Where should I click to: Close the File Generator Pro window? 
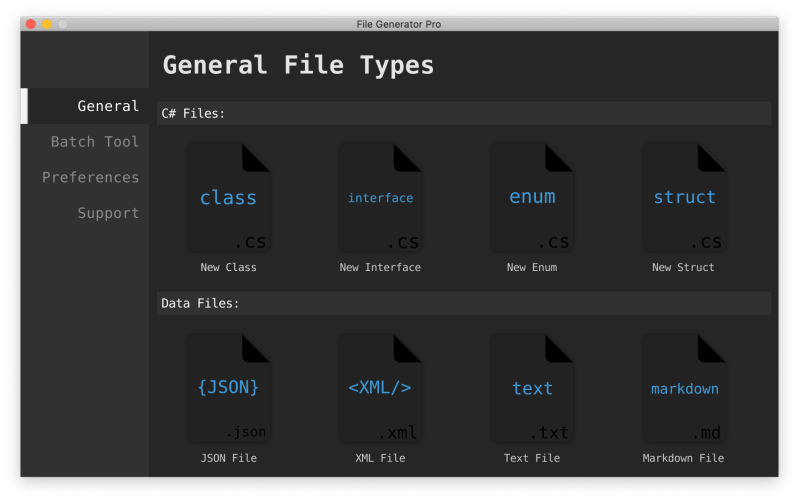[31, 24]
